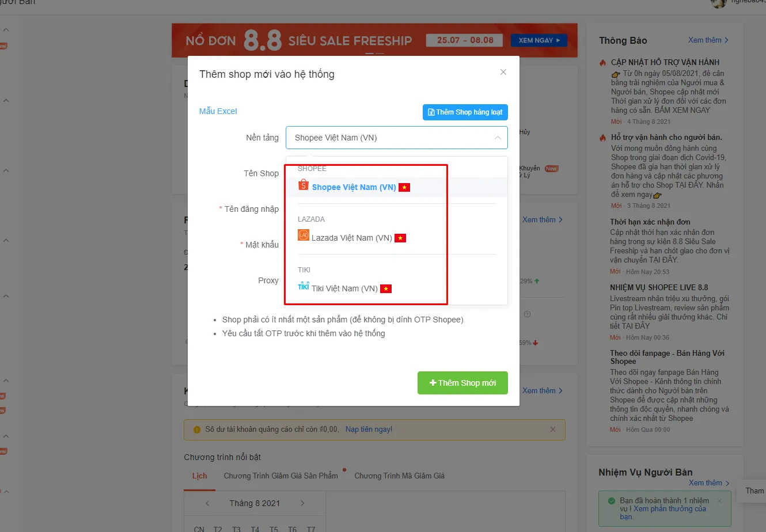Open the Nền tảng platform dropdown

(x=397, y=138)
